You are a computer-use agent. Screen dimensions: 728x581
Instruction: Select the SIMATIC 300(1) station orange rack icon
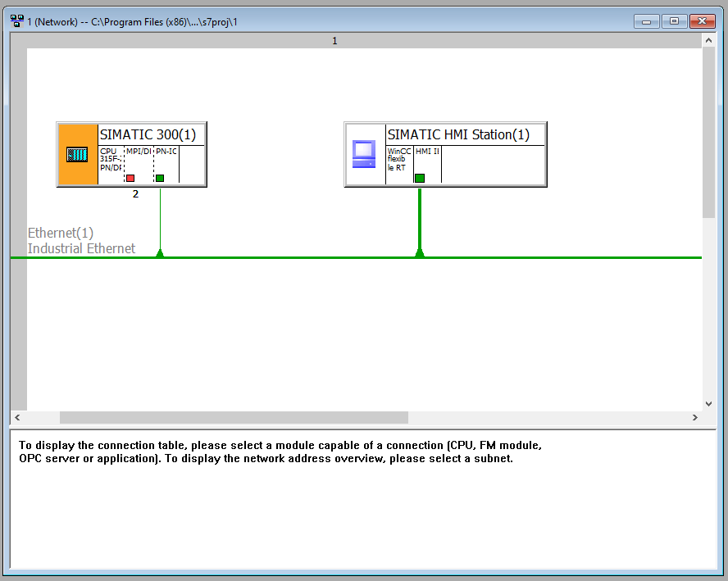point(78,155)
